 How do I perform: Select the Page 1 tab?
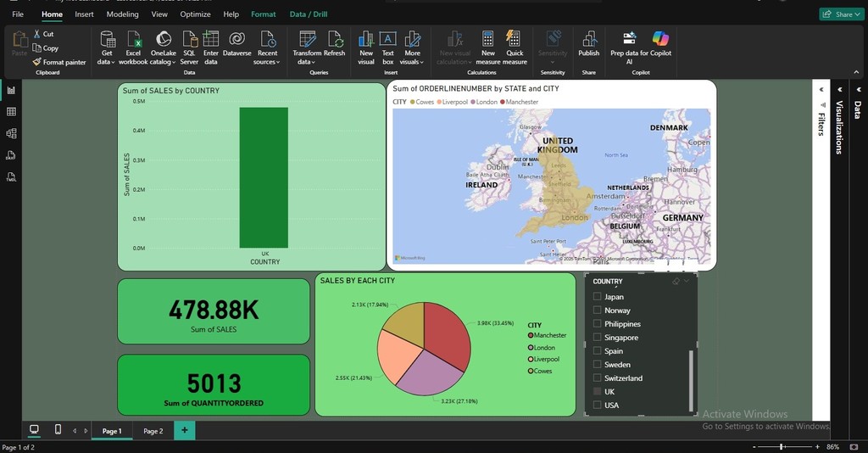112,431
